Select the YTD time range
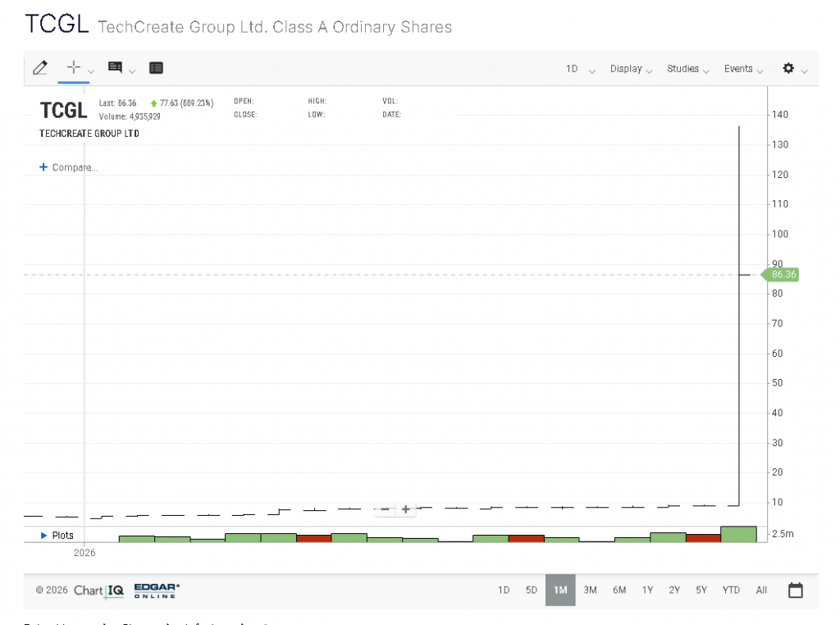The height and width of the screenshot is (625, 840). point(730,590)
